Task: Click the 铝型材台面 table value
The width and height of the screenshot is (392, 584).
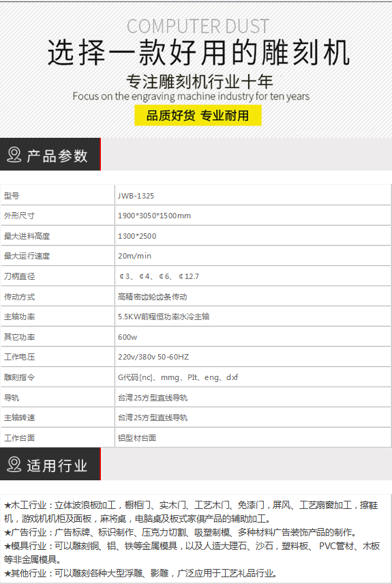Action: [137, 438]
